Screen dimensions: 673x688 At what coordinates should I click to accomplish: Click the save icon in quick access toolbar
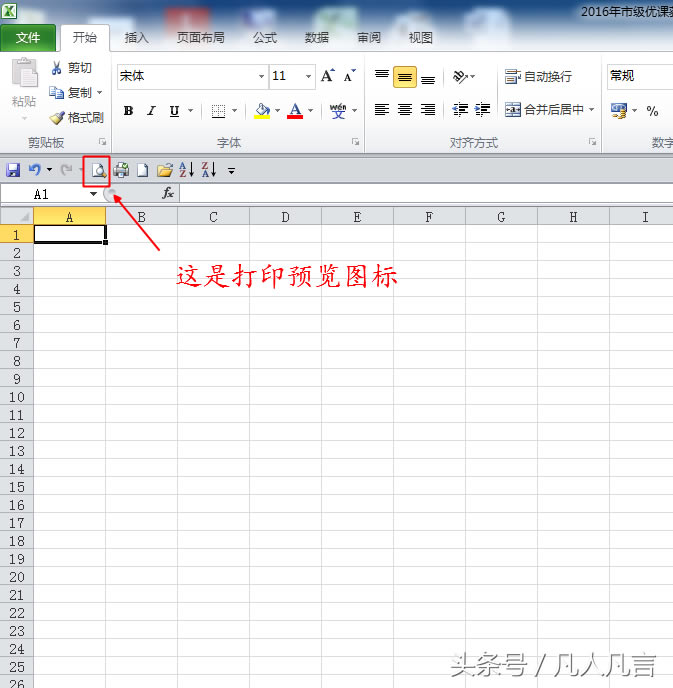tap(14, 170)
